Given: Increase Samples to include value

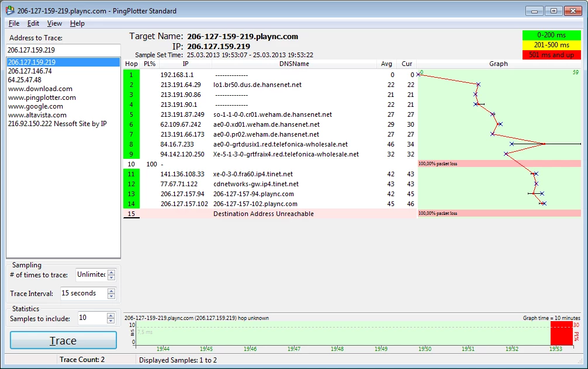Looking at the screenshot, I should 110,316.
